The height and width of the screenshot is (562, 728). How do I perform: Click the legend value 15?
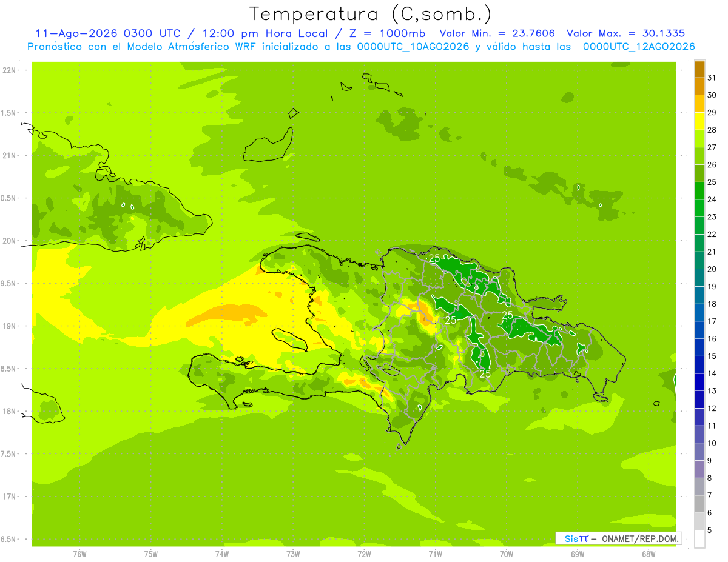(712, 356)
